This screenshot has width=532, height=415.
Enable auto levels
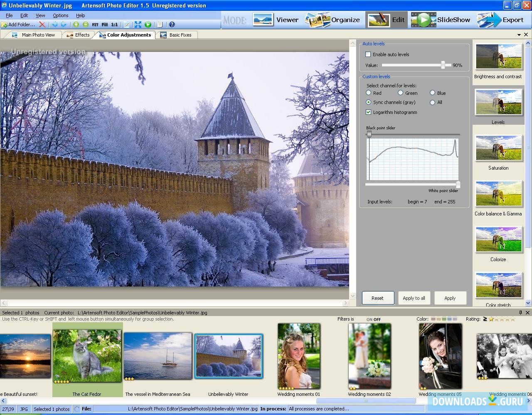pyautogui.click(x=368, y=54)
